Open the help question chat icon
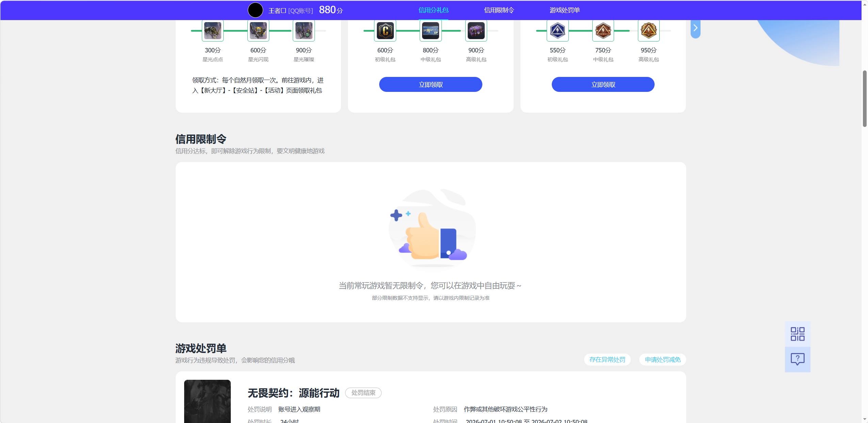Viewport: 868px width, 423px height. click(x=798, y=359)
